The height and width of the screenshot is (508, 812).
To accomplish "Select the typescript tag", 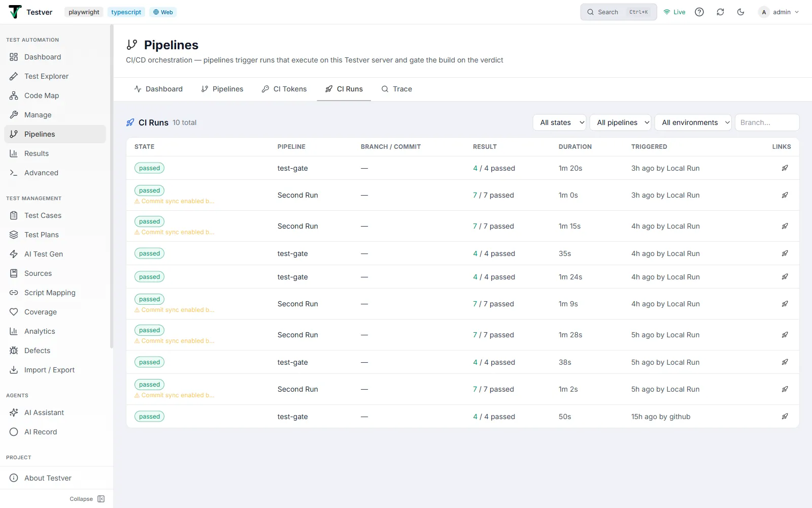I will (126, 12).
